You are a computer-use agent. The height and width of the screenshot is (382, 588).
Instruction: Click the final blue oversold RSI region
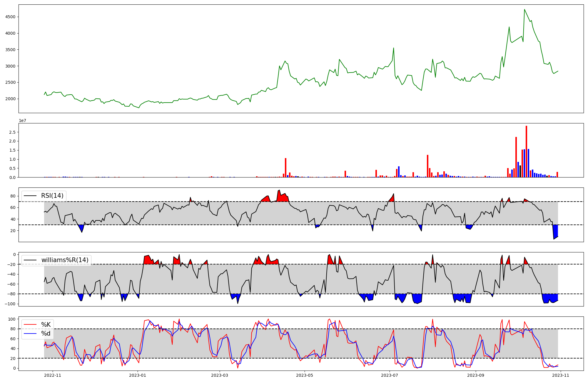[555, 231]
